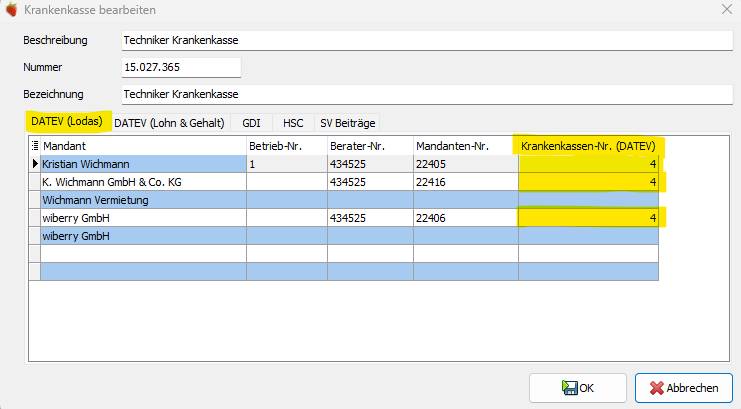
Task: Show the SV Beiträge tab
Action: pyautogui.click(x=348, y=123)
